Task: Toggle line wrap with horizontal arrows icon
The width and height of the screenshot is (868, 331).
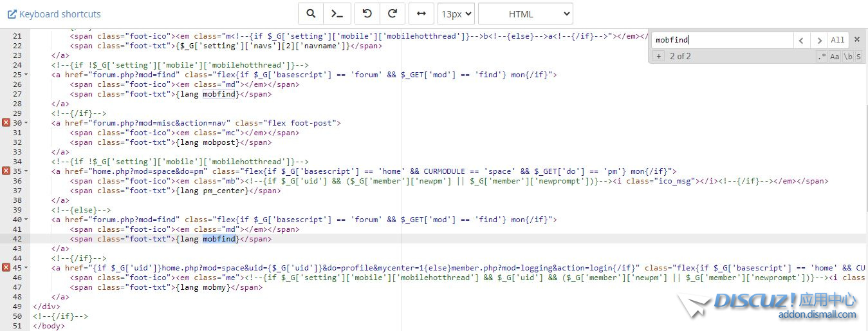Action: pyautogui.click(x=421, y=14)
